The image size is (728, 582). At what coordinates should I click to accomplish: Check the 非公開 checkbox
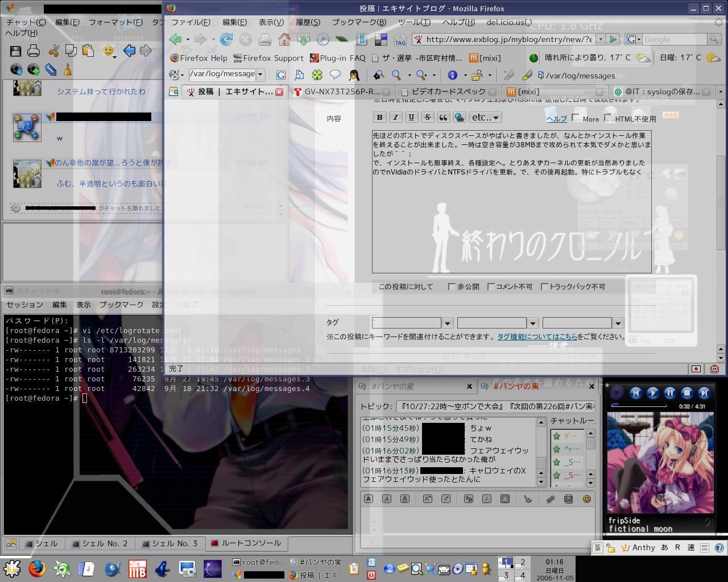452,287
